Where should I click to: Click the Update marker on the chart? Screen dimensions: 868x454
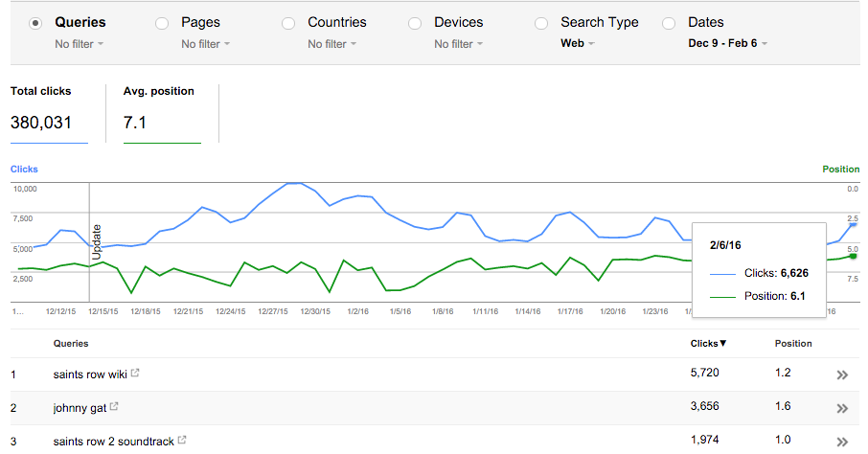point(97,242)
